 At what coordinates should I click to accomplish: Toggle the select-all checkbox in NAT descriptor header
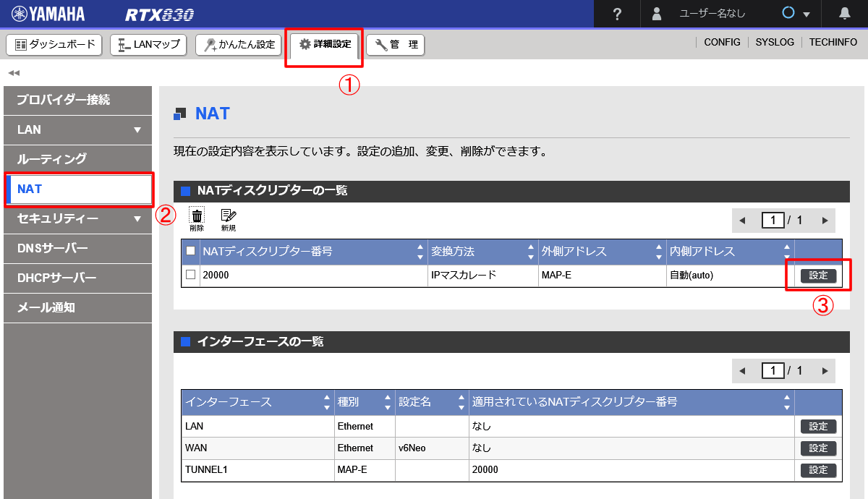click(190, 251)
